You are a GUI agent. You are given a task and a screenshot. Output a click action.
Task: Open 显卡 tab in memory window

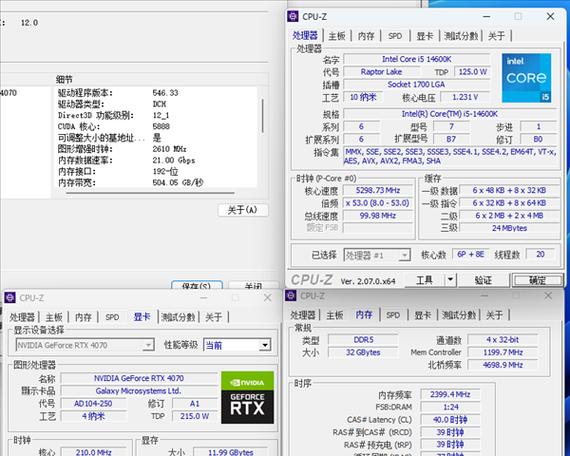pos(422,315)
